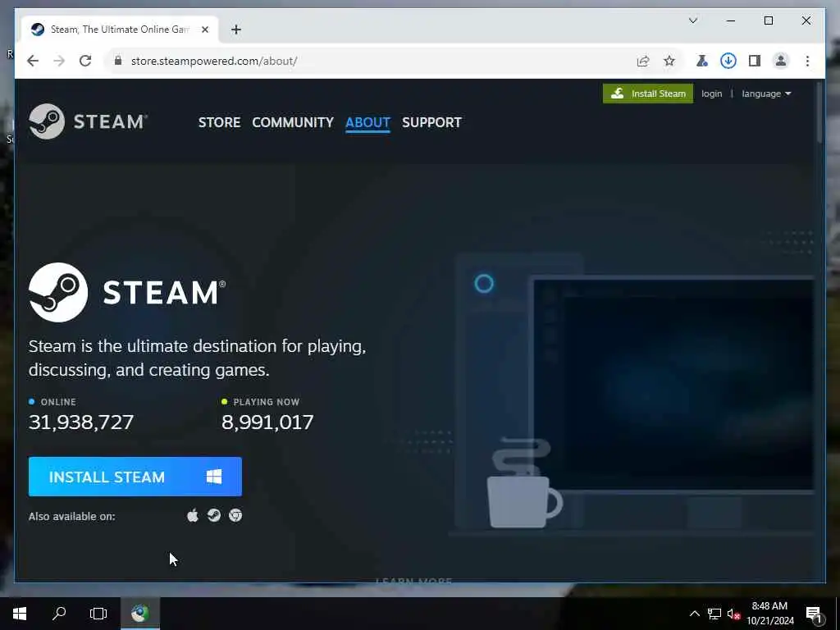The height and width of the screenshot is (630, 840).
Task: Open the COMMUNITY menu item
Action: (293, 122)
